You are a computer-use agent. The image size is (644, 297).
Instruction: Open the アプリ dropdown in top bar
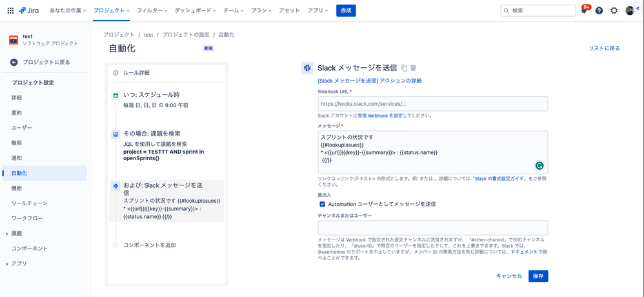(318, 11)
